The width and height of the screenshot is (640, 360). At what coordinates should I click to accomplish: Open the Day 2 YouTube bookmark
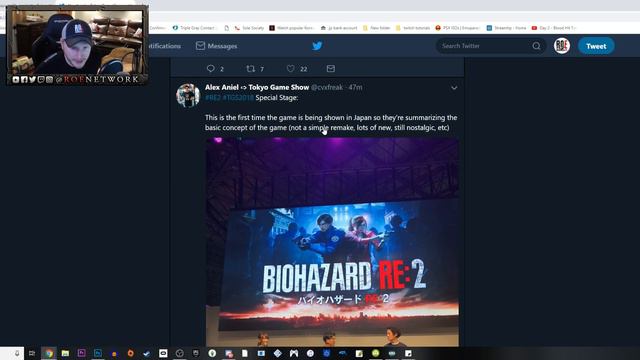coord(553,28)
